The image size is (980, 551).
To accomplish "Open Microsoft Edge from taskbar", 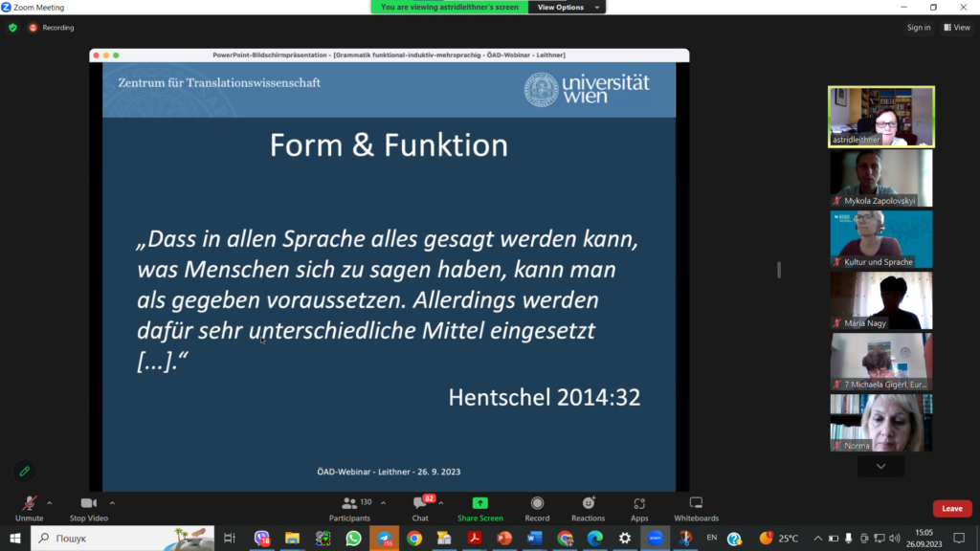I will 595,538.
